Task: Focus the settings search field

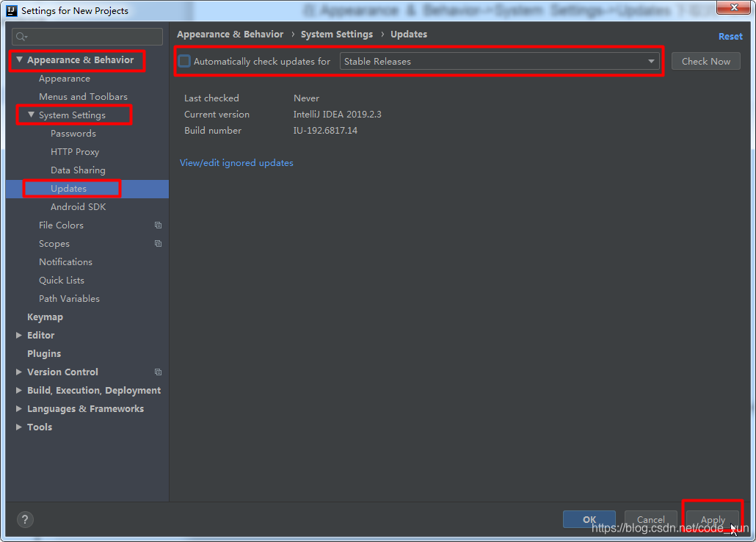Action: (87, 37)
